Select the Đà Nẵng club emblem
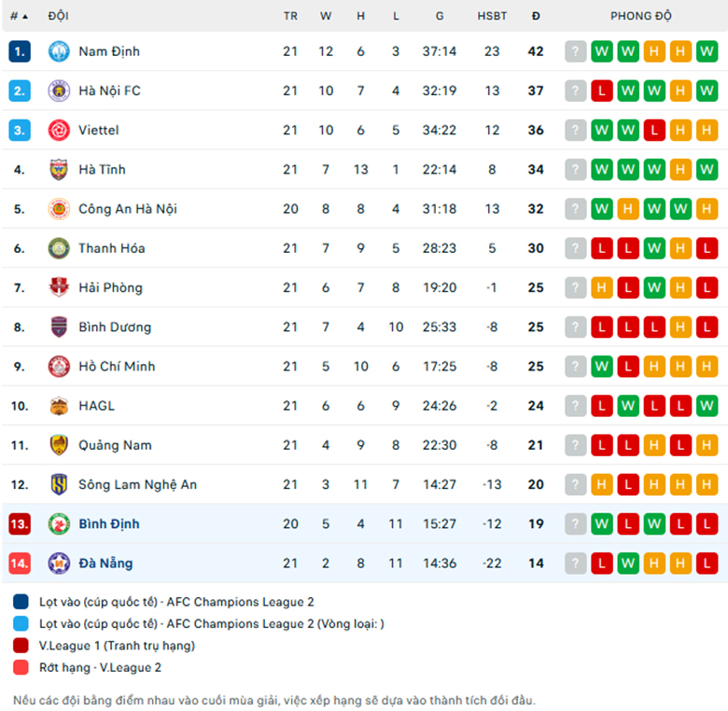Screen dimensions: 728x711 point(59,564)
